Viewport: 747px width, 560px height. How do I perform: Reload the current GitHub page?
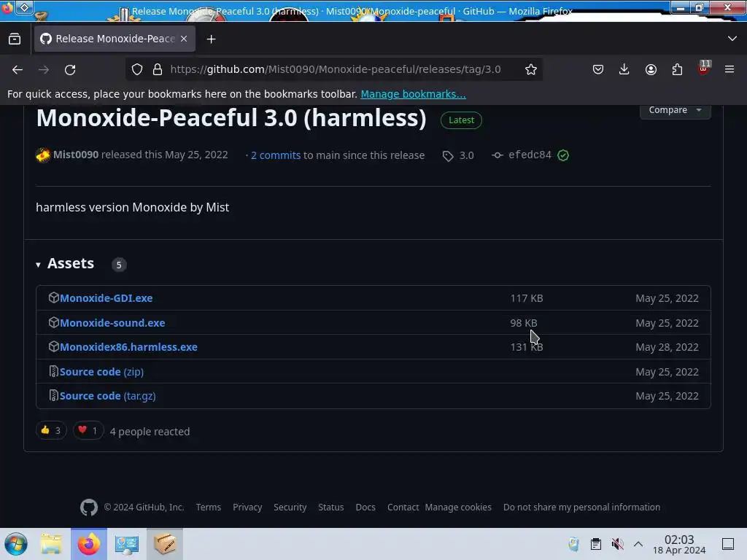coord(70,69)
